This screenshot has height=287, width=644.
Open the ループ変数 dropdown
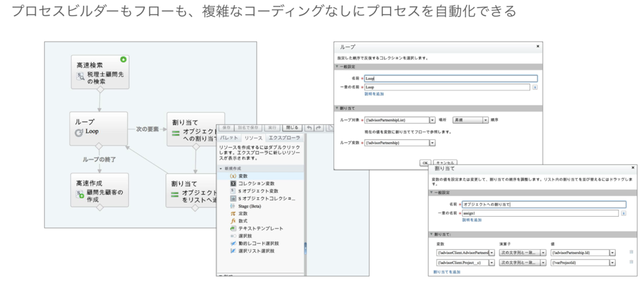coord(432,143)
